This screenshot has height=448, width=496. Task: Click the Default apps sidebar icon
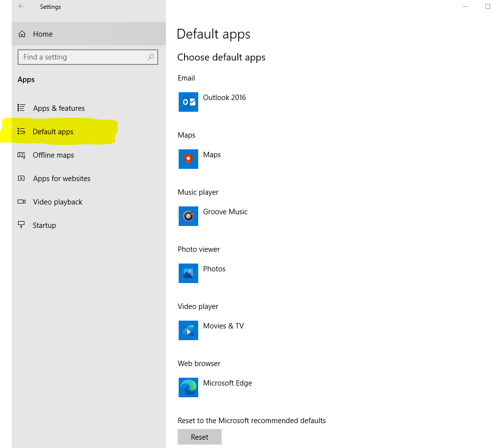point(21,131)
